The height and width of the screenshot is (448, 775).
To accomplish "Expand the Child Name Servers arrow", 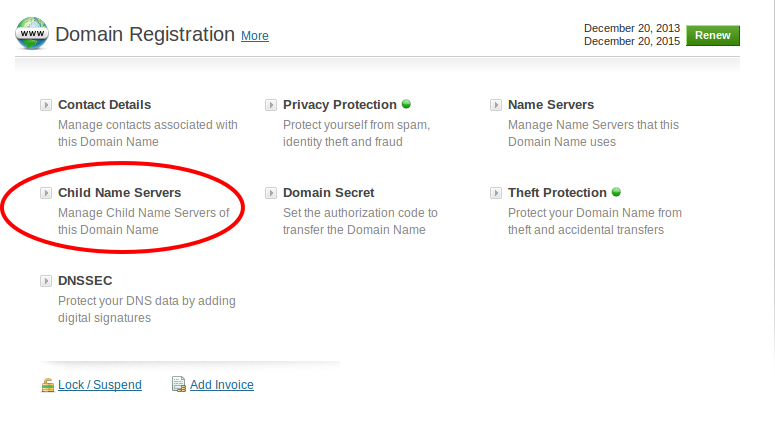I will click(x=46, y=193).
